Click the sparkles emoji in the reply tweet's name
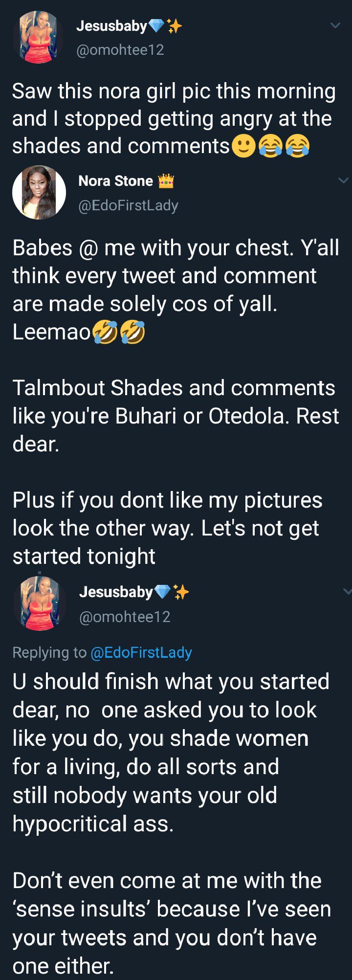352x980 pixels. click(181, 592)
